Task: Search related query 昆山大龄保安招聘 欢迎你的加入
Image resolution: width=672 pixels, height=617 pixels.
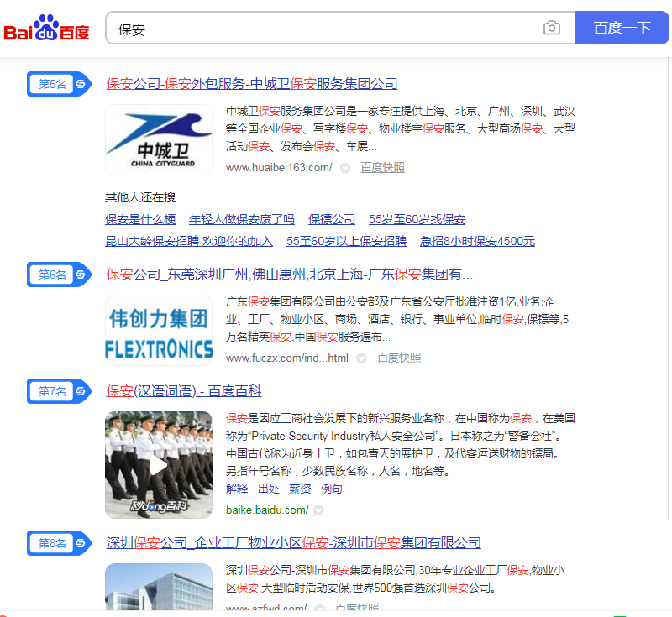Action: pyautogui.click(x=189, y=241)
